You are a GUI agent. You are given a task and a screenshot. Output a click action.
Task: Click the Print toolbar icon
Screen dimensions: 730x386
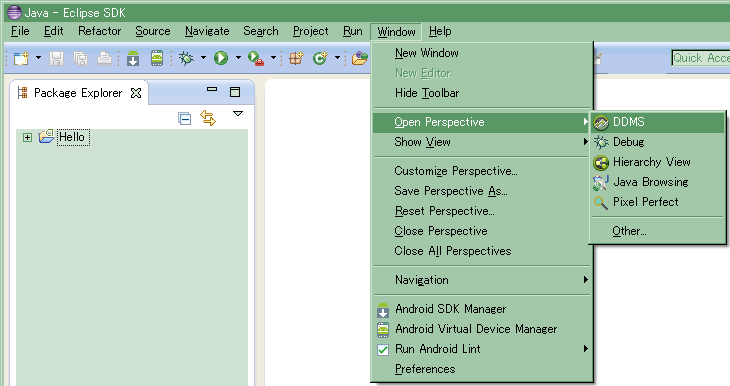[104, 58]
